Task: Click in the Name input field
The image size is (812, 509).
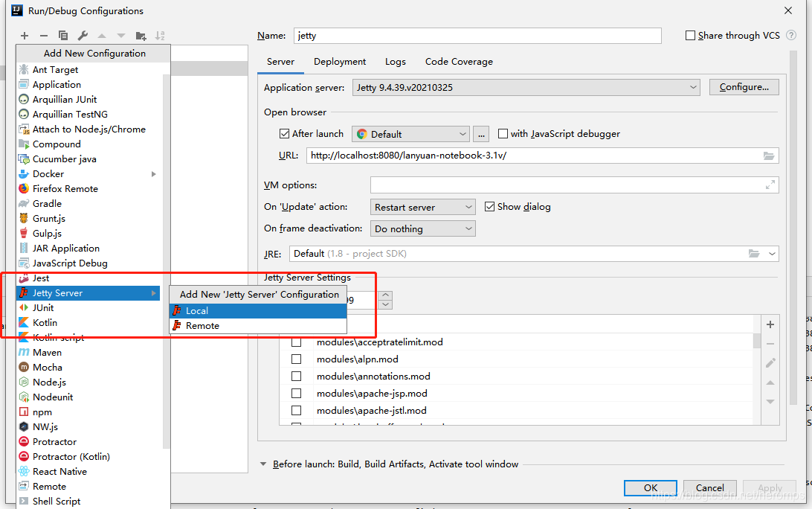Action: 477,36
